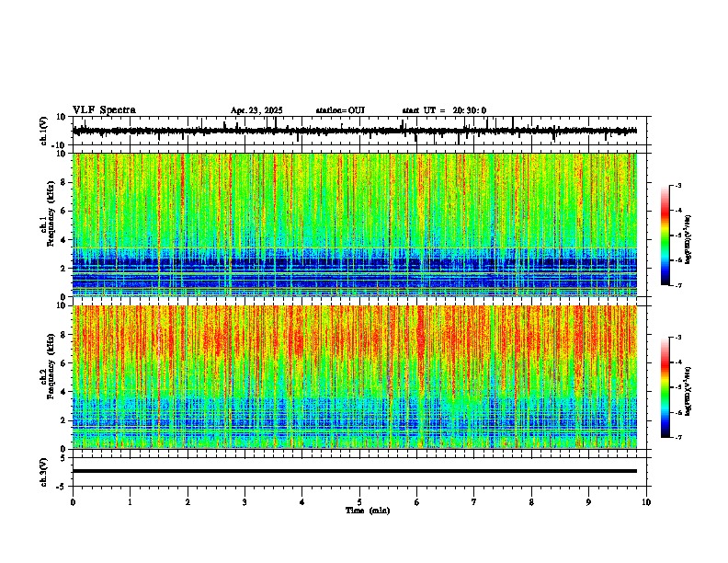Click the "8" tick on the time axis
This screenshot has height=563, width=728.
[x=531, y=502]
